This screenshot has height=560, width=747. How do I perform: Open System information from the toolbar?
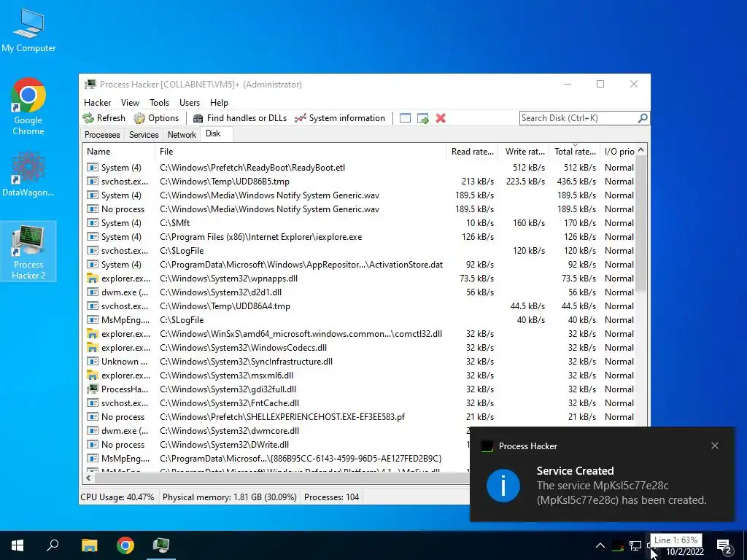[x=340, y=118]
